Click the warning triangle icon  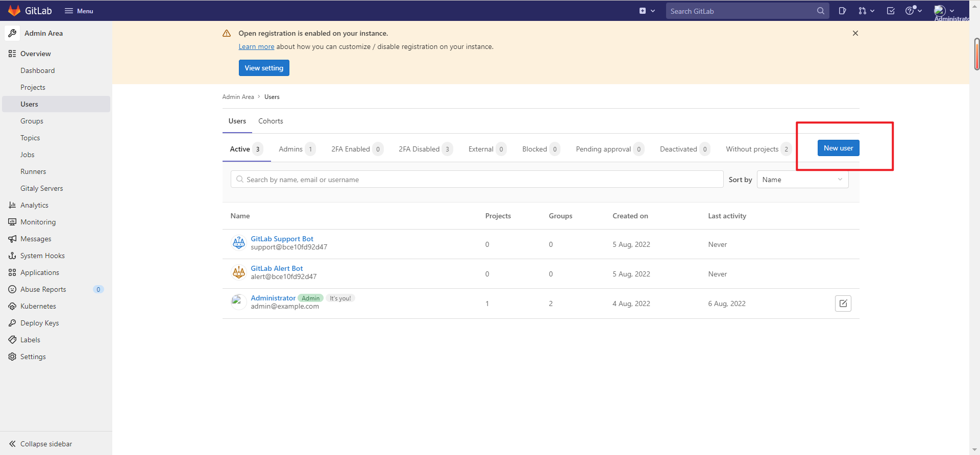227,33
